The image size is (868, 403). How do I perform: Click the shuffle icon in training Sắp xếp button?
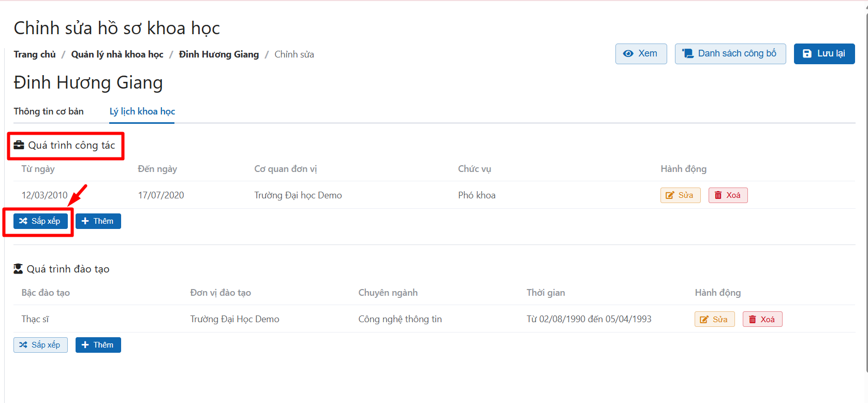point(23,345)
